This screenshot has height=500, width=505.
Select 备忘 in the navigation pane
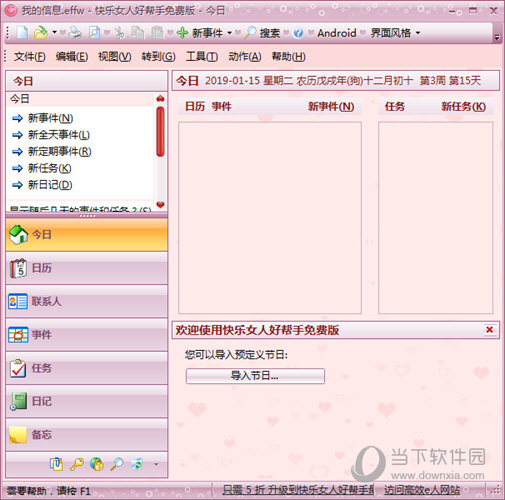pyautogui.click(x=87, y=435)
